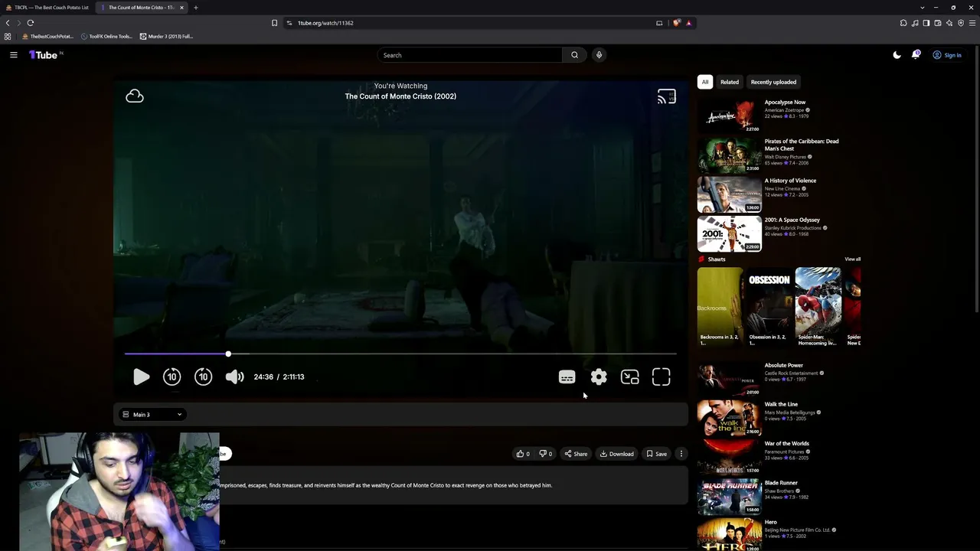Sign in to 1Tube

[x=947, y=55]
